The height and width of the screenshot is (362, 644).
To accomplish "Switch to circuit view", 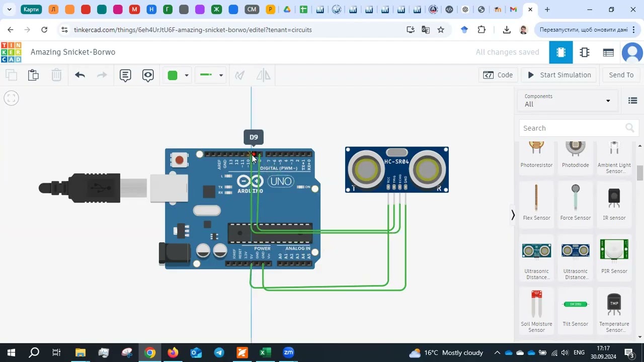I will (x=561, y=52).
